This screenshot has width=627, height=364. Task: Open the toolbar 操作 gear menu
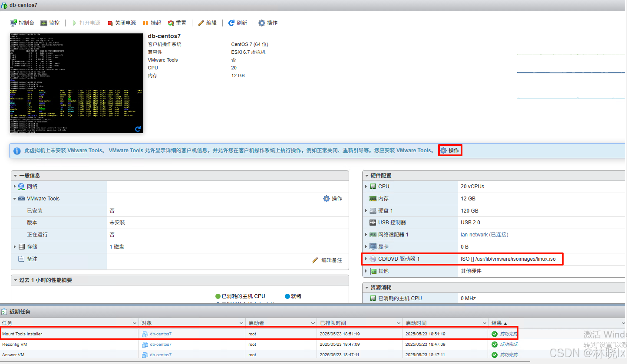click(262, 23)
